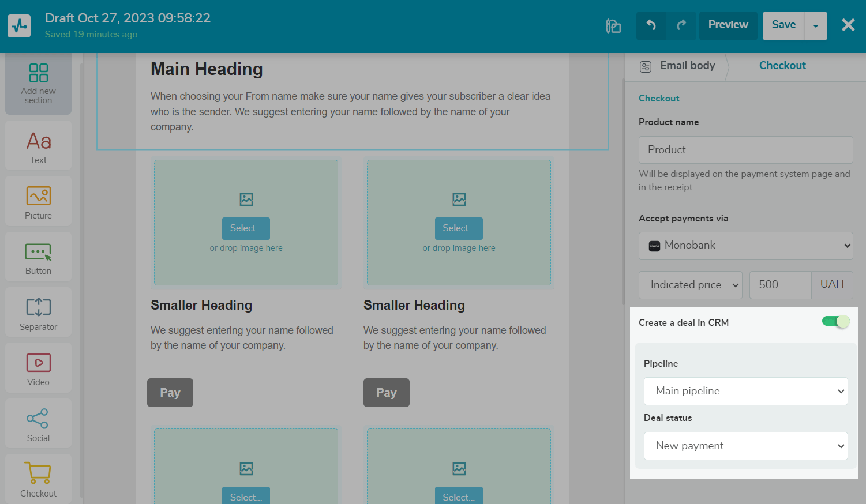866x504 pixels.
Task: Click the redo arrow in header
Action: pos(681,25)
